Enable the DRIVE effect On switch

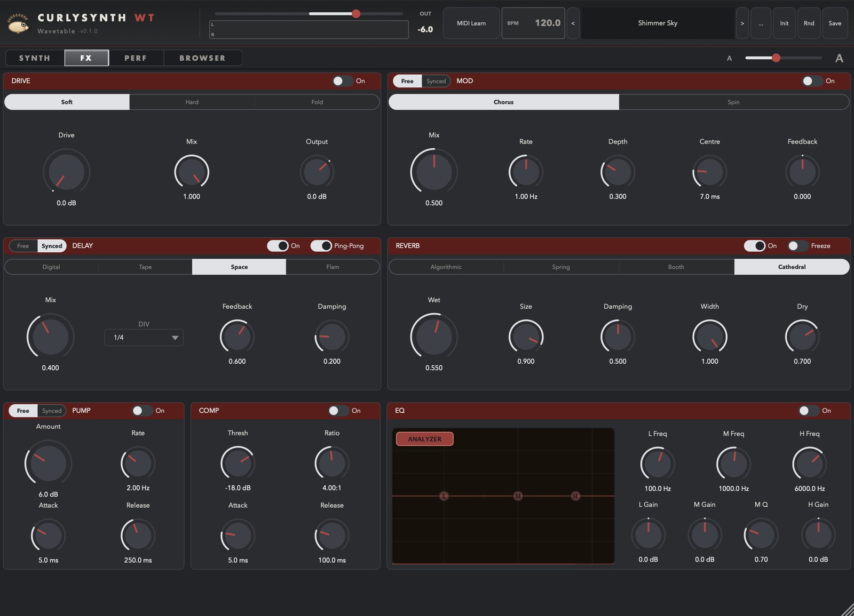coord(342,81)
